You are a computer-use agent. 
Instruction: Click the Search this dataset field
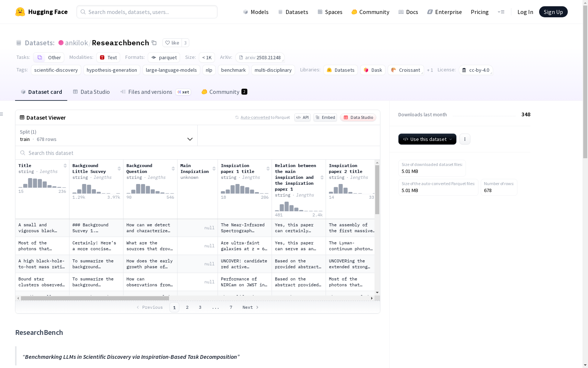coord(198,153)
